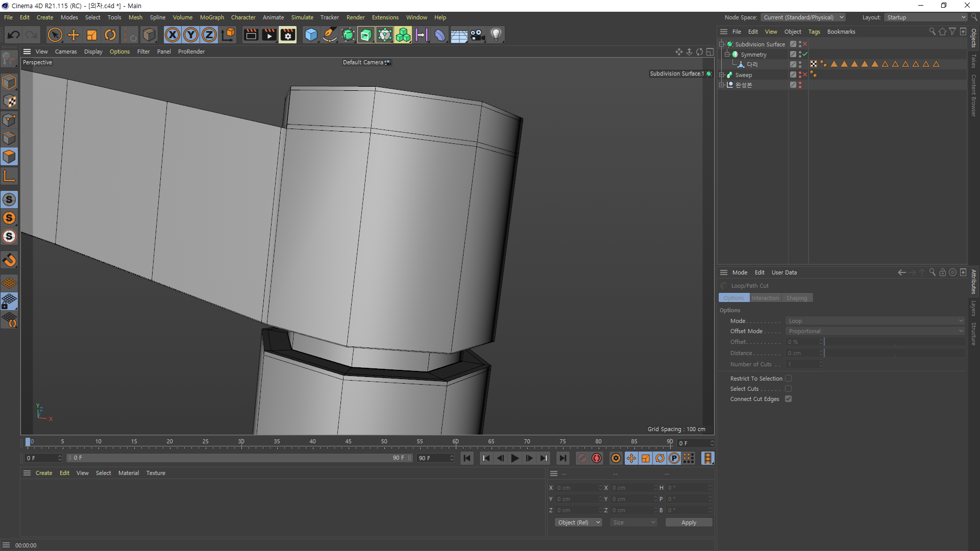Select the Move tool in toolbar
Image resolution: width=980 pixels, height=551 pixels.
[73, 35]
